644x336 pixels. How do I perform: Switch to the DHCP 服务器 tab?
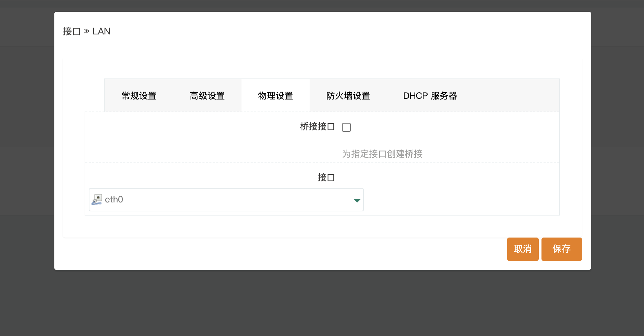click(x=430, y=96)
